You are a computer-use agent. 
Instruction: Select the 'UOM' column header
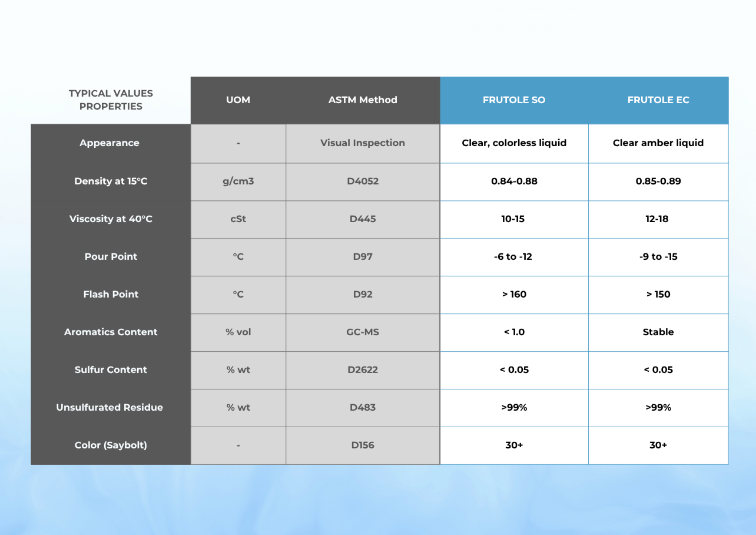coord(238,100)
